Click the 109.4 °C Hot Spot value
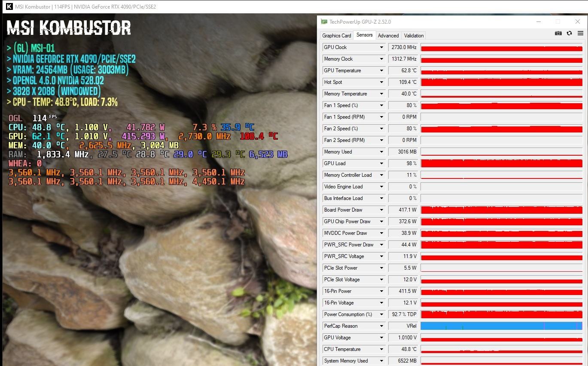This screenshot has height=366, width=588. [x=403, y=82]
